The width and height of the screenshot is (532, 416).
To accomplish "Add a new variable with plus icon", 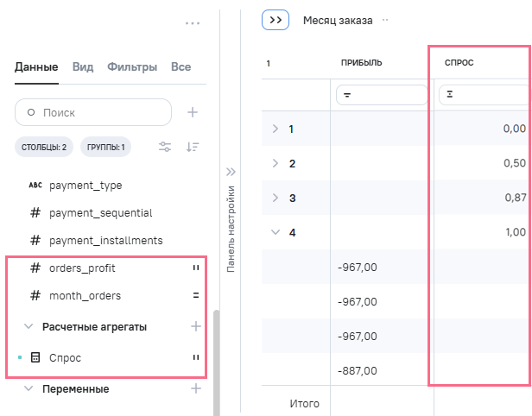I will pos(195,388).
